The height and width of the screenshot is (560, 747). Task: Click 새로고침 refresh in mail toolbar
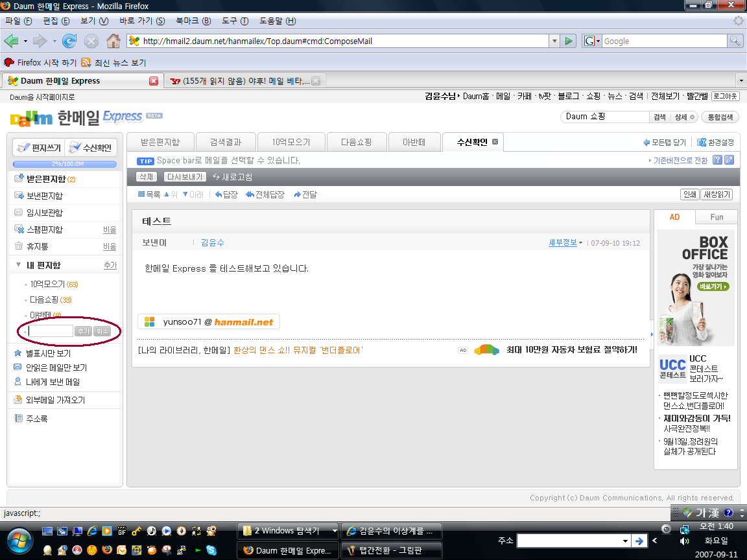233,177
